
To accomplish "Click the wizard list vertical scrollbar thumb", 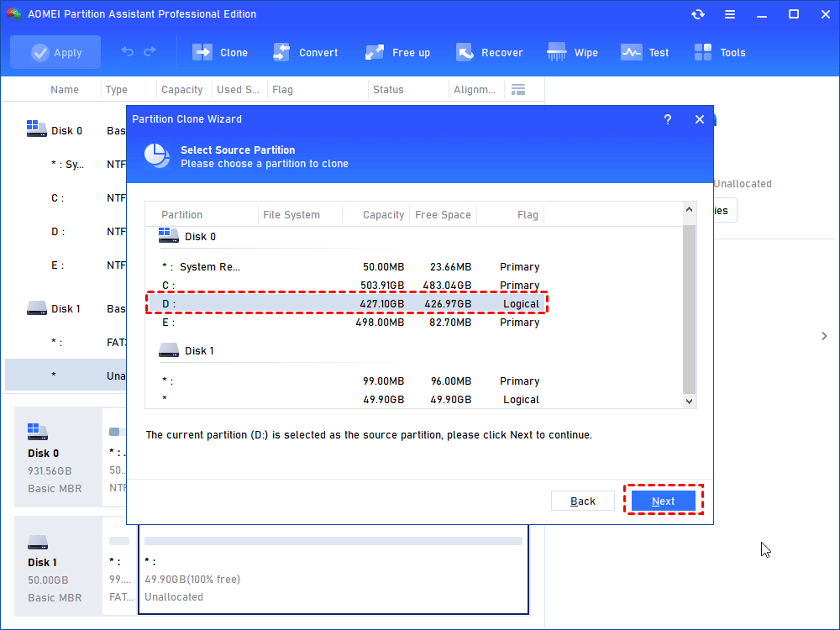I will click(x=689, y=309).
